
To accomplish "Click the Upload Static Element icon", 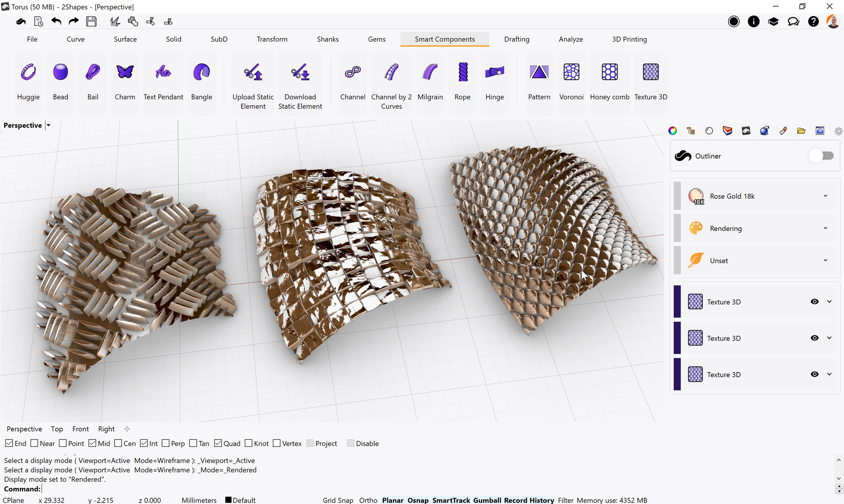I will pos(253,72).
